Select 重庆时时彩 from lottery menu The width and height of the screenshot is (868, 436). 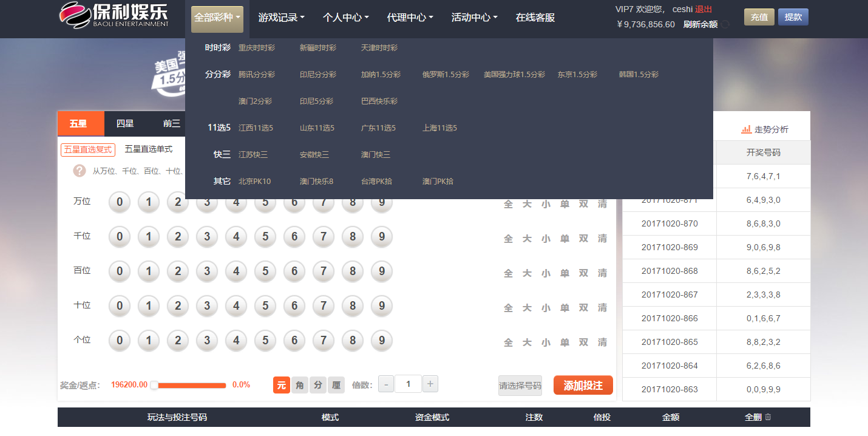click(256, 48)
